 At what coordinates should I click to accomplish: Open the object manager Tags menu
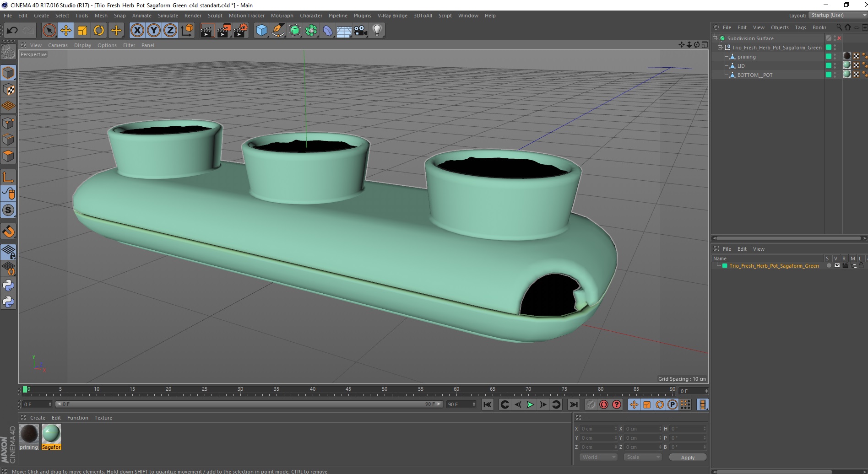[x=800, y=27]
